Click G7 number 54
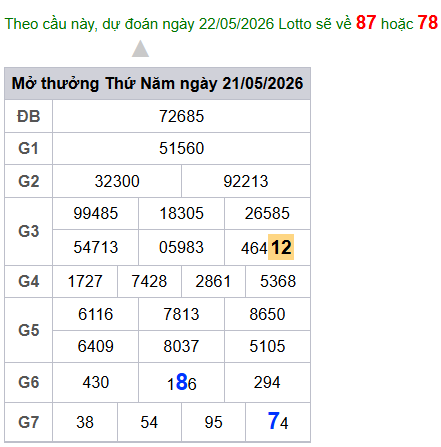Screen dimensions: 441x447 click(x=149, y=422)
